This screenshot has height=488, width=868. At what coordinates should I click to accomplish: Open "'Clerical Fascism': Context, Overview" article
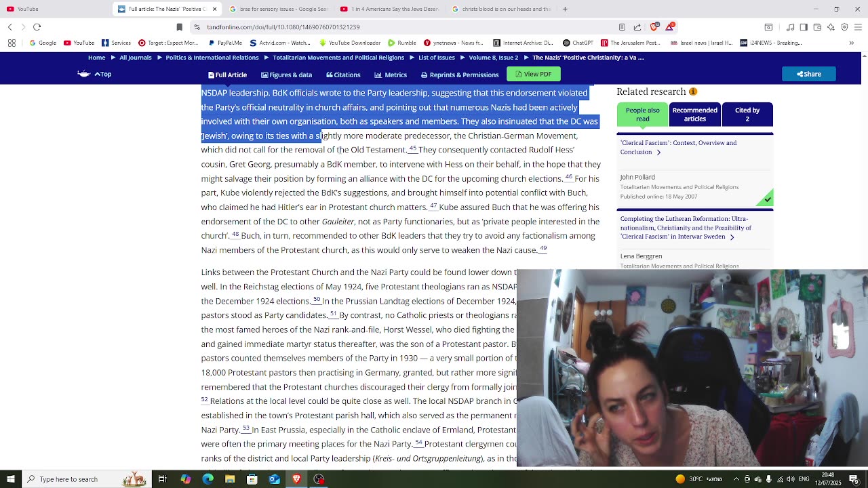coord(678,147)
